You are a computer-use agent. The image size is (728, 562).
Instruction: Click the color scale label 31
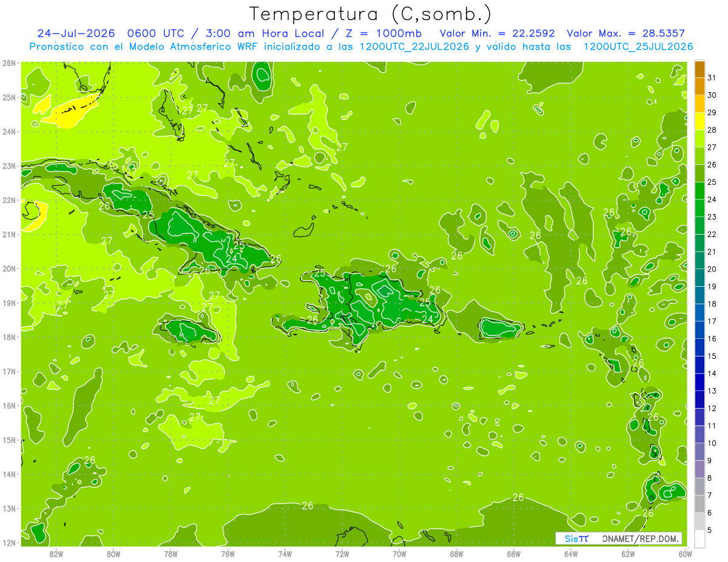[x=712, y=78]
